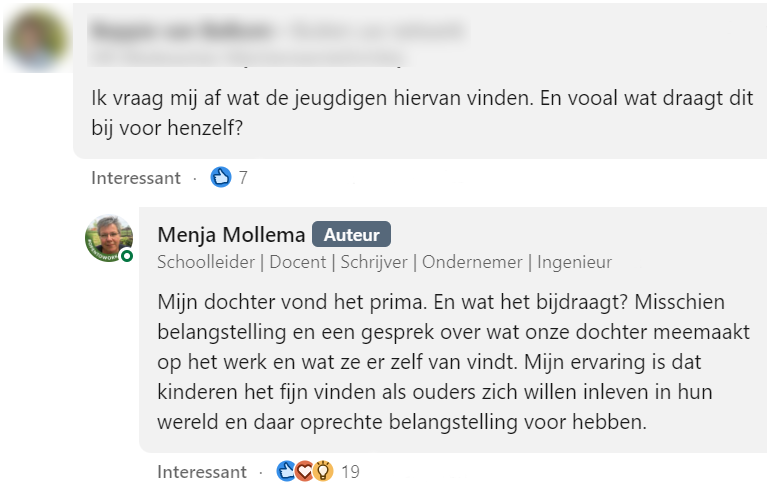
Task: Open the blurred name of the first commenter
Action: pyautogui.click(x=180, y=31)
